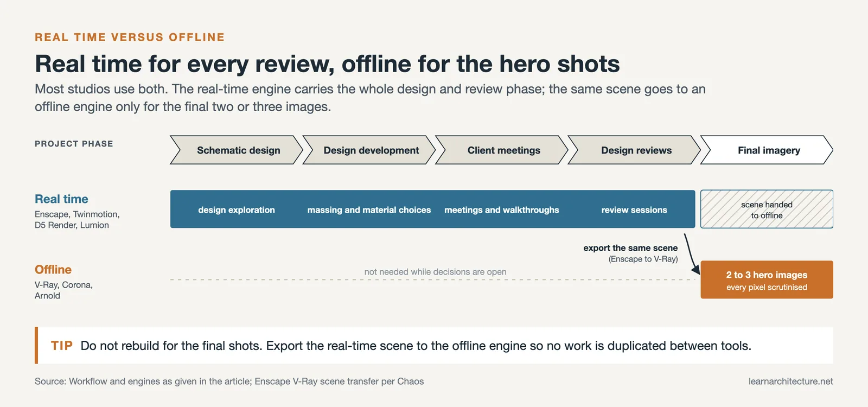Select the Client meetings phase chevron
The width and height of the screenshot is (868, 407).
point(502,150)
